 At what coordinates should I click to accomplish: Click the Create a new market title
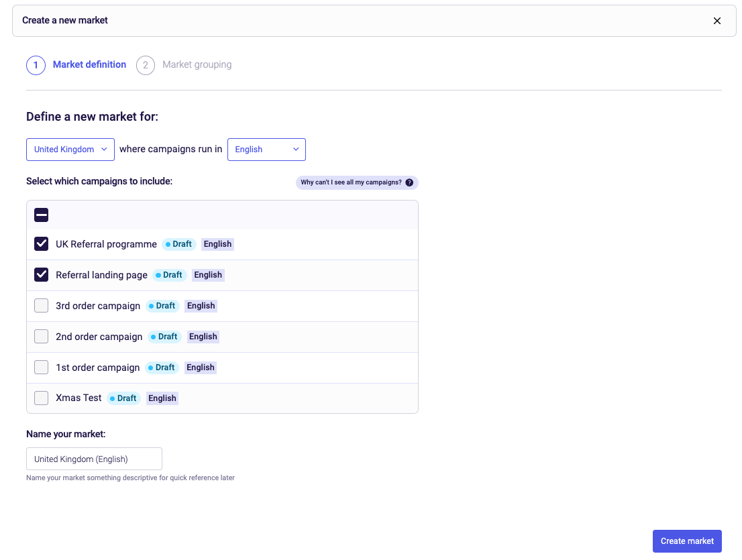point(65,20)
